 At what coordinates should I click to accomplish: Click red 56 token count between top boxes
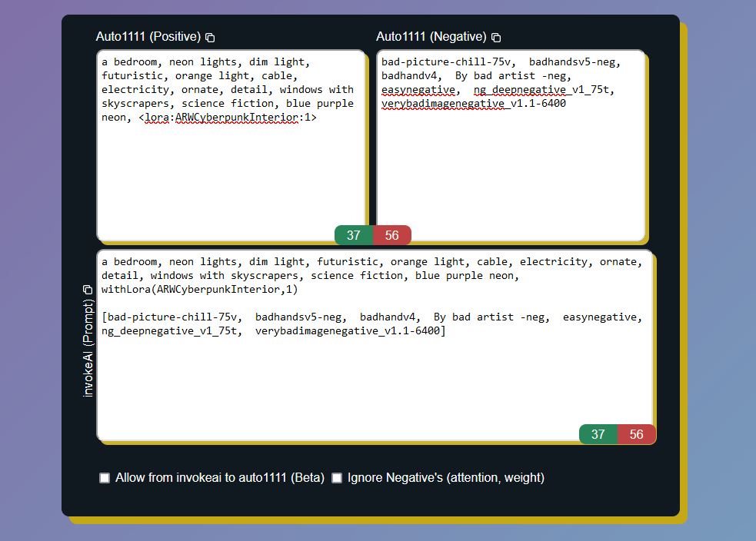pos(392,235)
